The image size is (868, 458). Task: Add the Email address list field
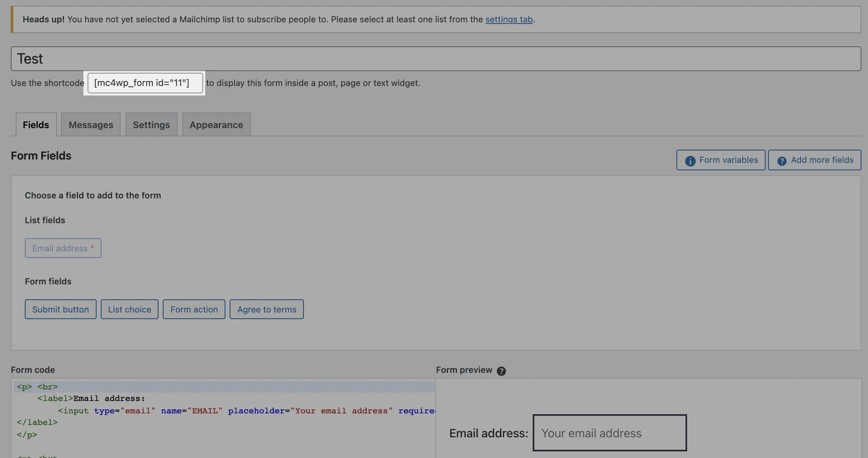click(x=63, y=248)
